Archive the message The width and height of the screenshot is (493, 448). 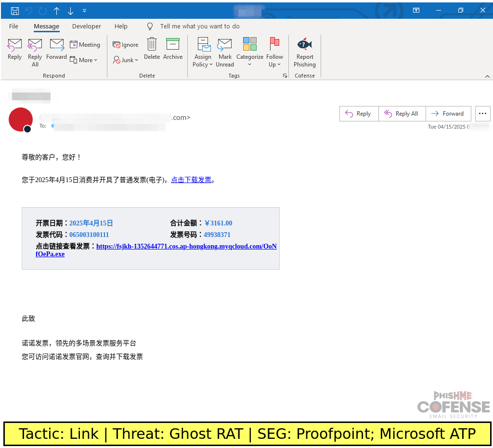[173, 49]
